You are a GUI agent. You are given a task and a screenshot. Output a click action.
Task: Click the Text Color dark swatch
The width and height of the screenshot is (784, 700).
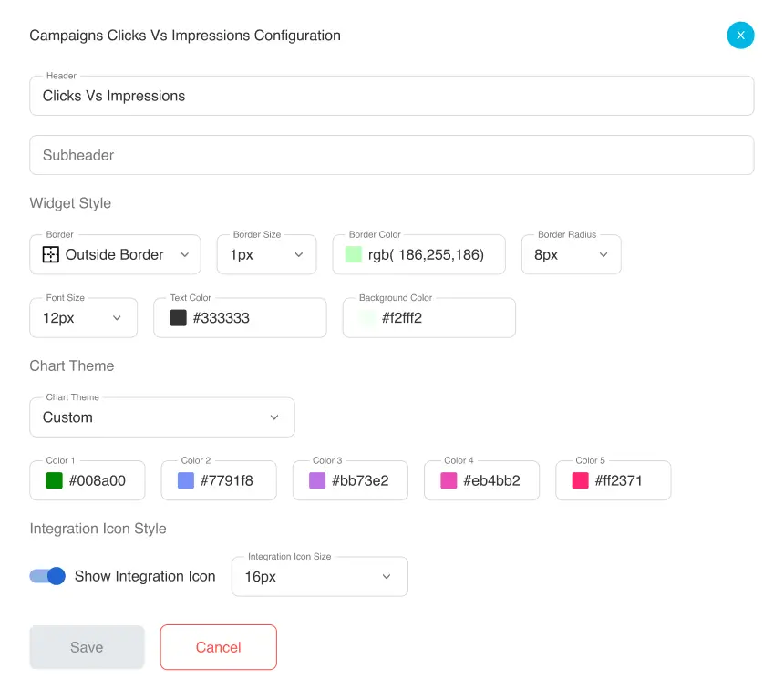(178, 317)
